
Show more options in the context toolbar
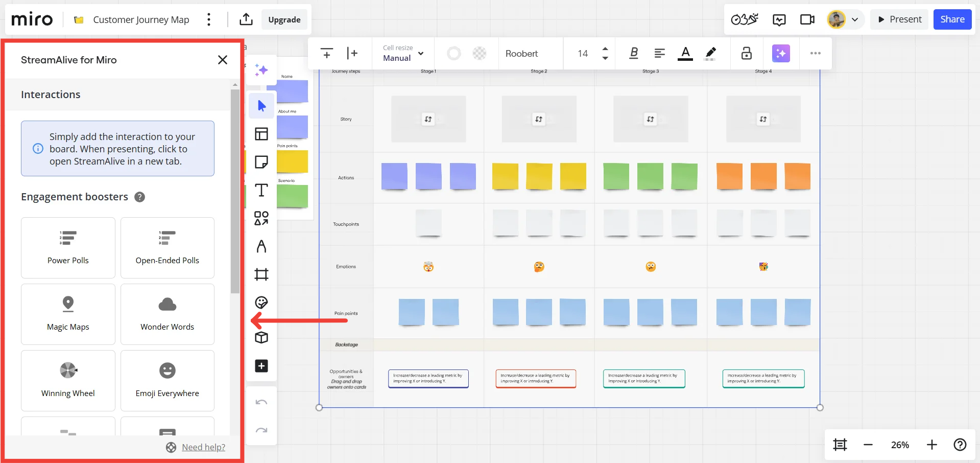(x=816, y=53)
